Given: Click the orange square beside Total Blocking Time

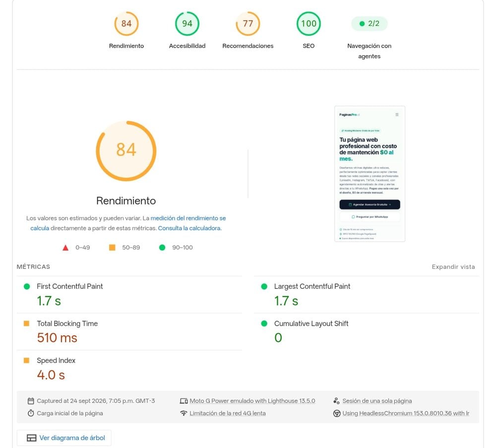Looking at the screenshot, I should [27, 323].
